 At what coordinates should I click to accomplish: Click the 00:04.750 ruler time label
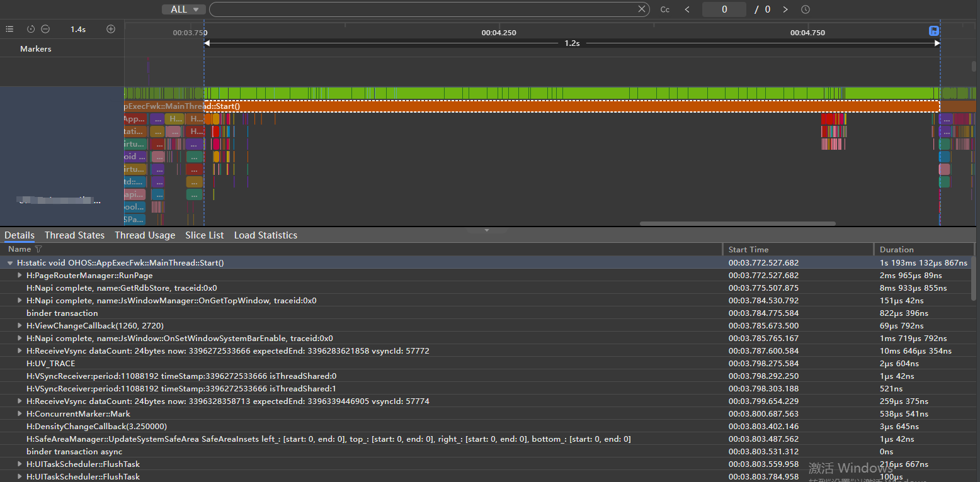807,33
